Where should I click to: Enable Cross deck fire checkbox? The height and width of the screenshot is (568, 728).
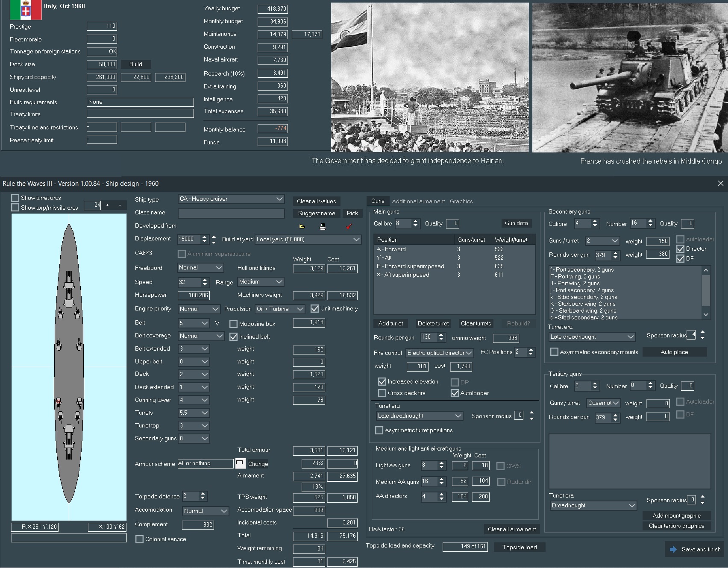point(382,393)
